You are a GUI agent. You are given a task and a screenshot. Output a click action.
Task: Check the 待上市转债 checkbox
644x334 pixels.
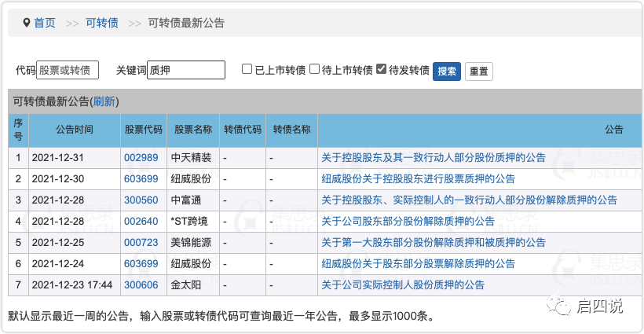(x=314, y=69)
